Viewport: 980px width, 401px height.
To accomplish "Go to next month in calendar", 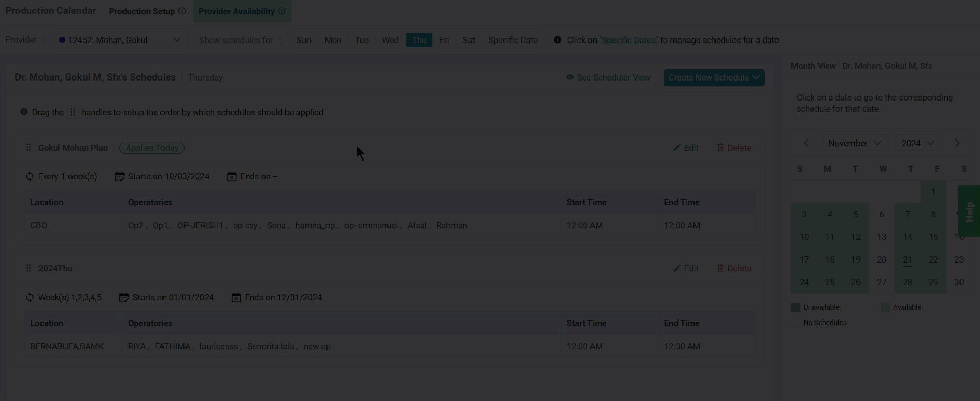I will [x=957, y=143].
